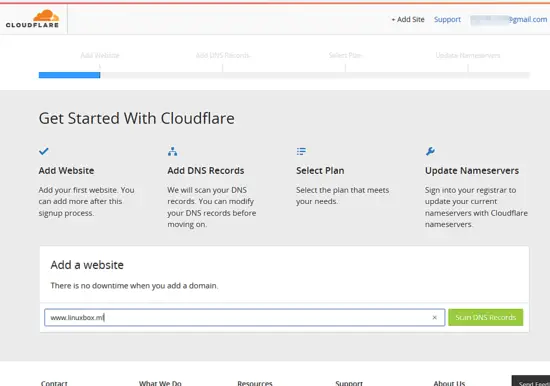Focus the website domain input field
The image size is (550, 386).
pos(245,317)
